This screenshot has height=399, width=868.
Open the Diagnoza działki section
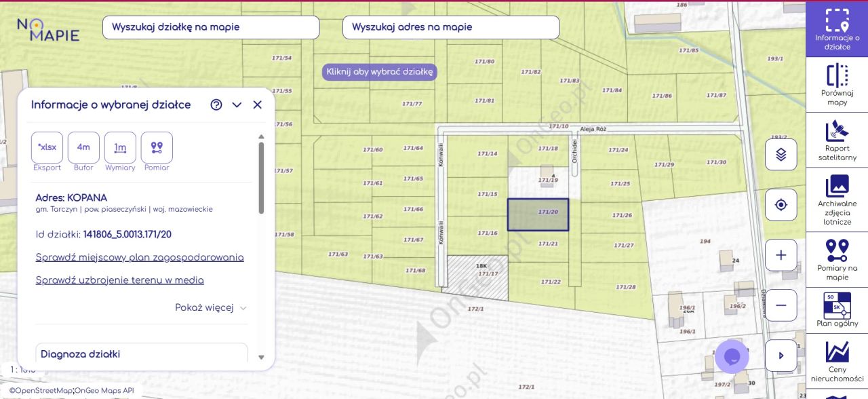click(142, 354)
